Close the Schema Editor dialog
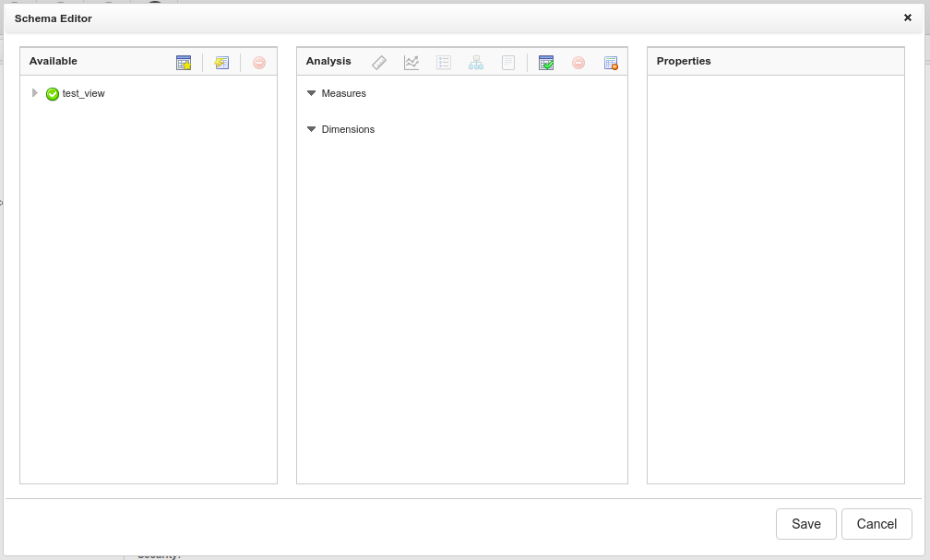This screenshot has width=930, height=560. click(x=907, y=18)
